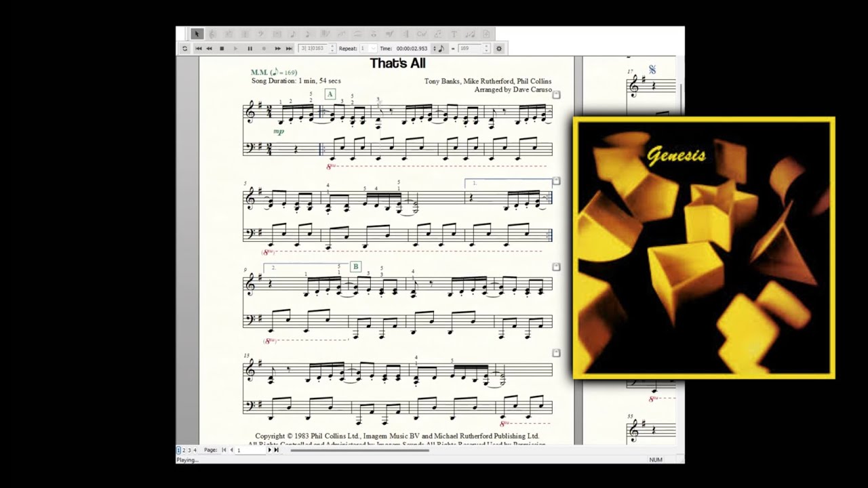
Task: Select the second ending bracket marked 2.
Action: pos(305,267)
